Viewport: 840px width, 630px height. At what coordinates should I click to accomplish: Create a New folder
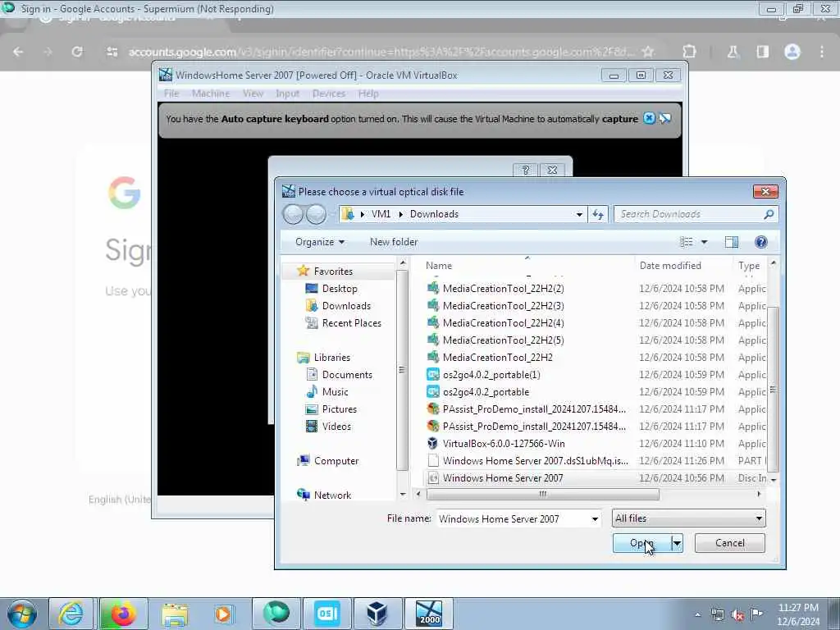(394, 242)
